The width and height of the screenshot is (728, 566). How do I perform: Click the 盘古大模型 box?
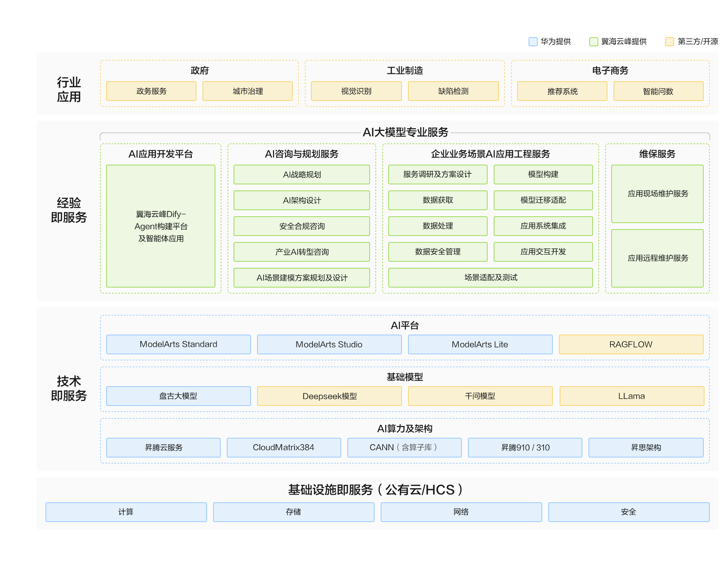point(179,396)
